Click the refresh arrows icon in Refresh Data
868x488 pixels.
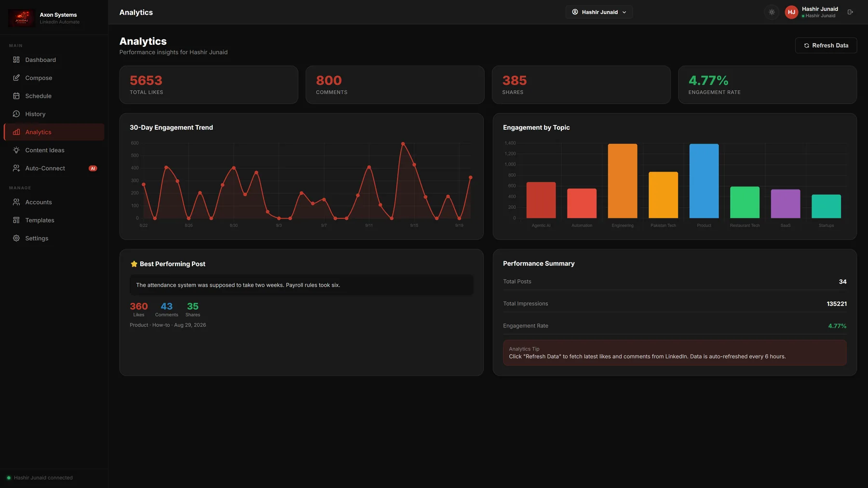pyautogui.click(x=806, y=45)
